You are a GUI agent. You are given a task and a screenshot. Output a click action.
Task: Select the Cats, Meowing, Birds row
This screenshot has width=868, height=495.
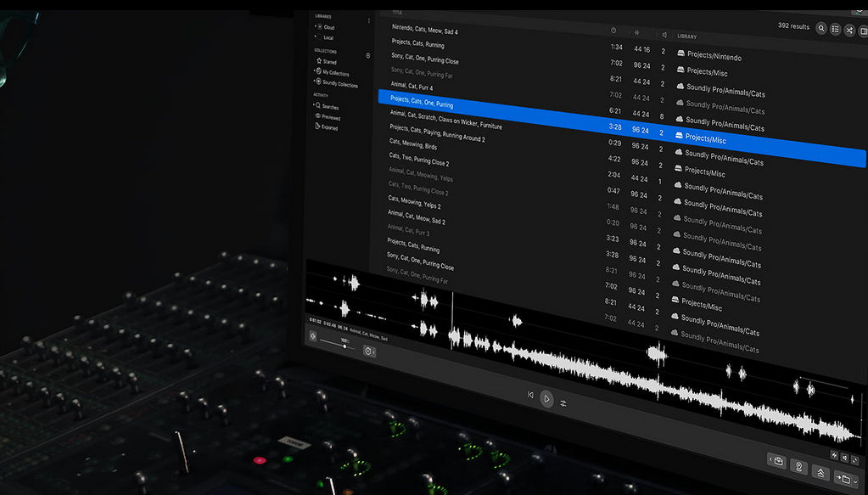pos(413,144)
